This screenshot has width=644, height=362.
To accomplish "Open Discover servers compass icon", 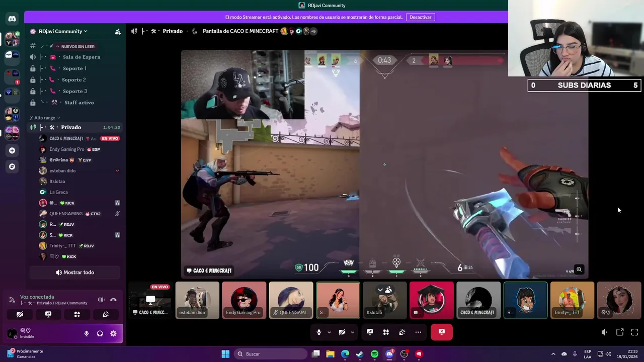I will click(12, 166).
